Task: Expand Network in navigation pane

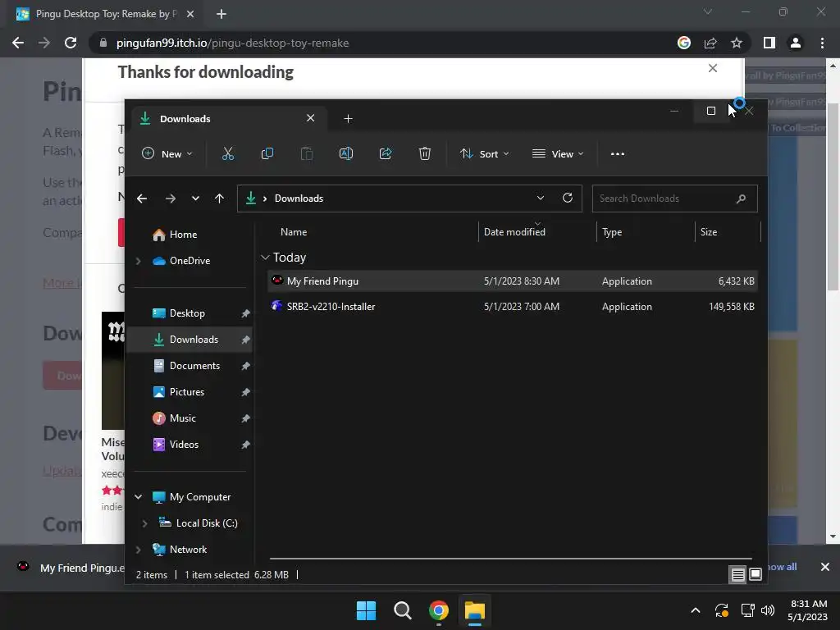Action: coord(138,550)
